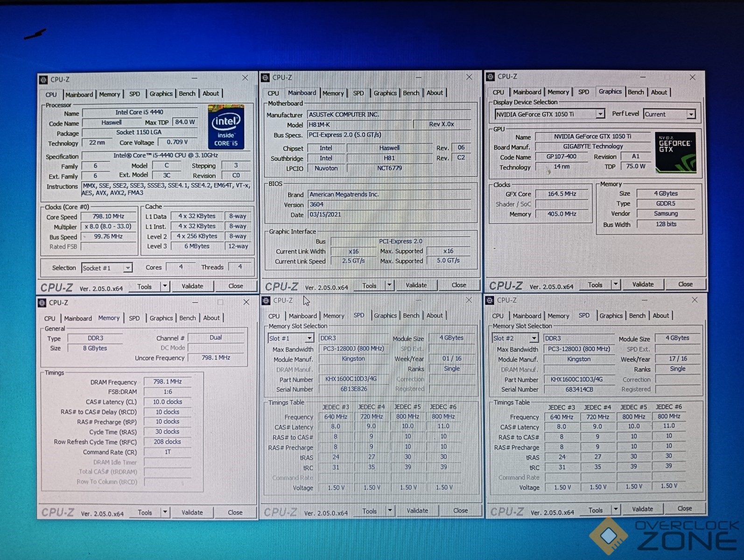Expand the Tools arrow in the memory timings window
744x560 pixels.
pos(165,512)
